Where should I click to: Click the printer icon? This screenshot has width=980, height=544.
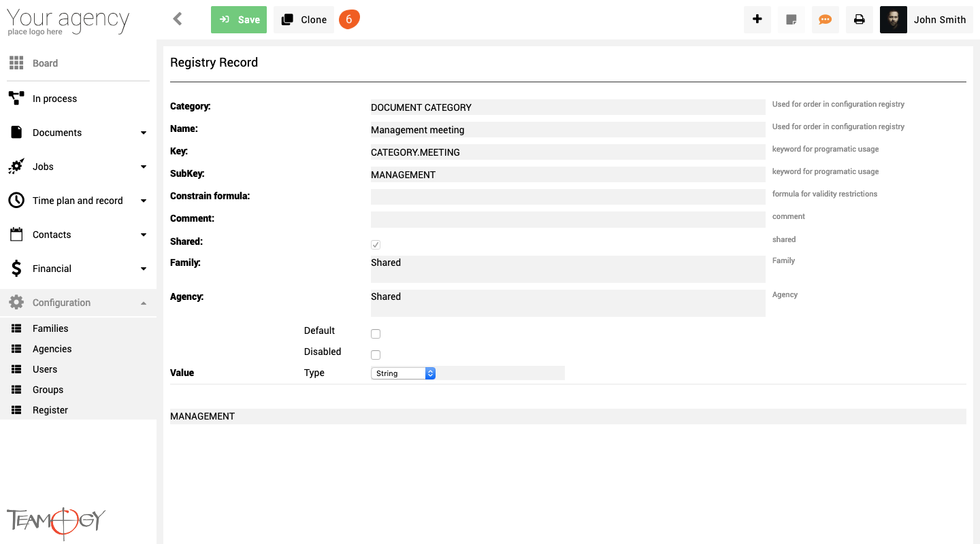pos(860,20)
